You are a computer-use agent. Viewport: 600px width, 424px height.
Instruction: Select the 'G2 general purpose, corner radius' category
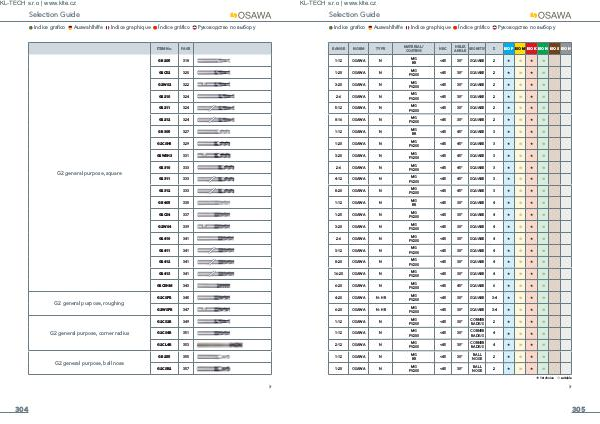pyautogui.click(x=87, y=333)
